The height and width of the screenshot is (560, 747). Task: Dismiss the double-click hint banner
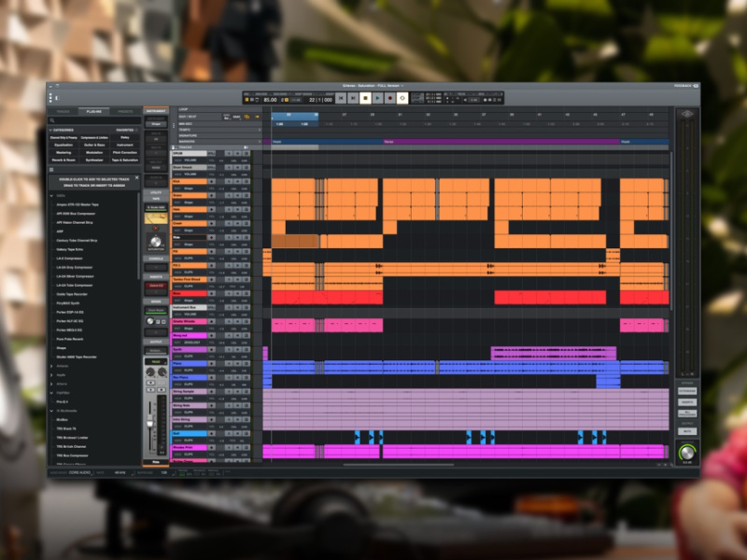coord(136,178)
